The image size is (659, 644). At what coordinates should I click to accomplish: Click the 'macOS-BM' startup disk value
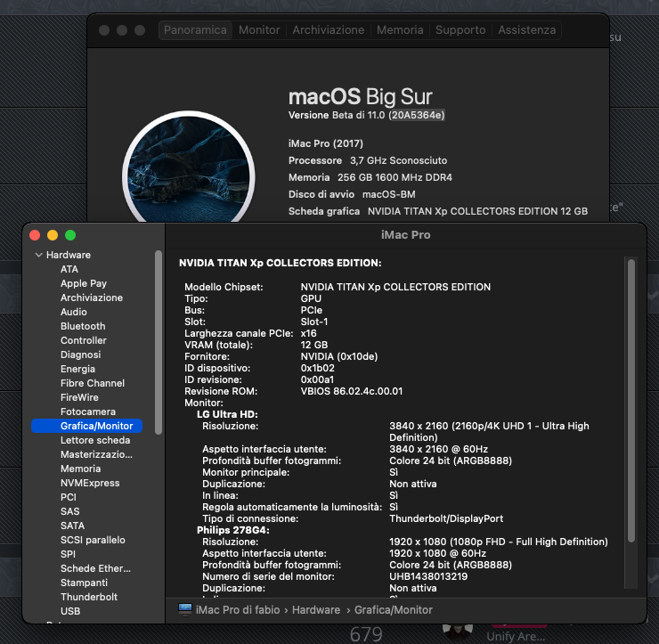tap(389, 195)
